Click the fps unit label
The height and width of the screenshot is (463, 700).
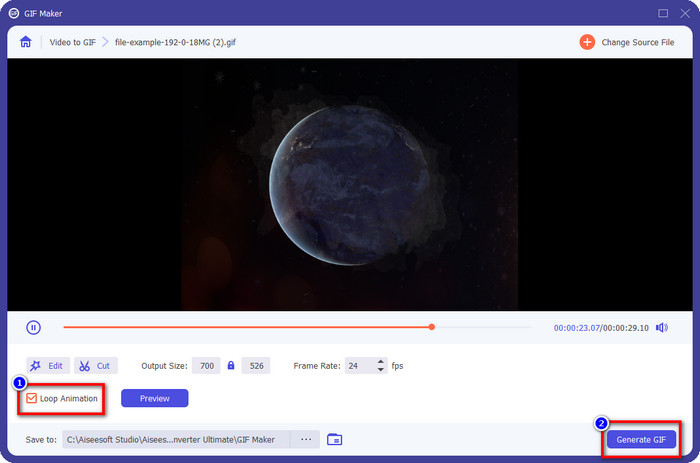397,366
